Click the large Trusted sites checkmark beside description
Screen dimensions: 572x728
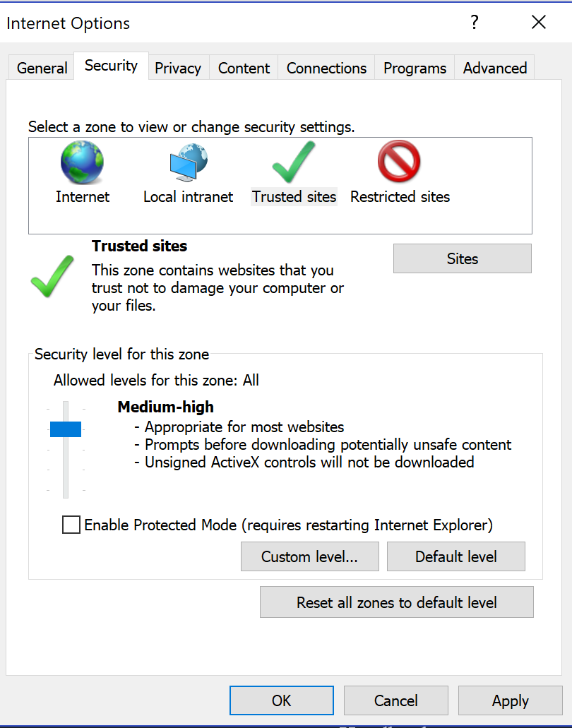52,276
